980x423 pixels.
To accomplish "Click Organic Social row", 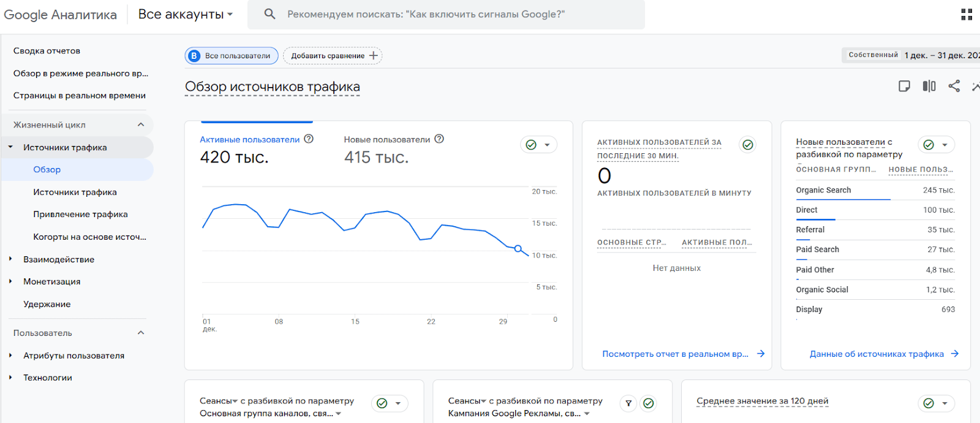I will 875,289.
